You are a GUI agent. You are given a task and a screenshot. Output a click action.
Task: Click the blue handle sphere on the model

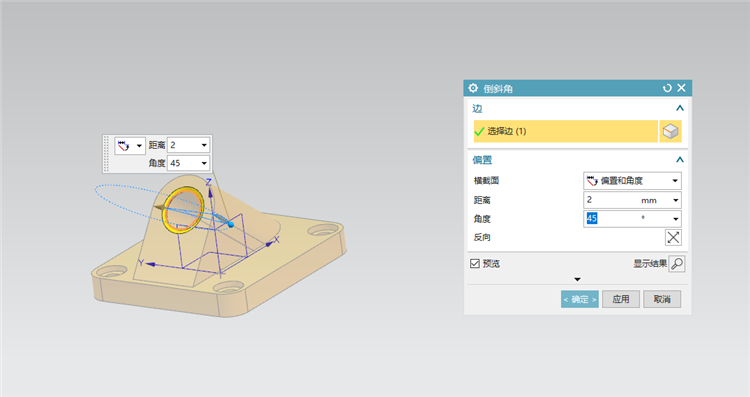[231, 224]
